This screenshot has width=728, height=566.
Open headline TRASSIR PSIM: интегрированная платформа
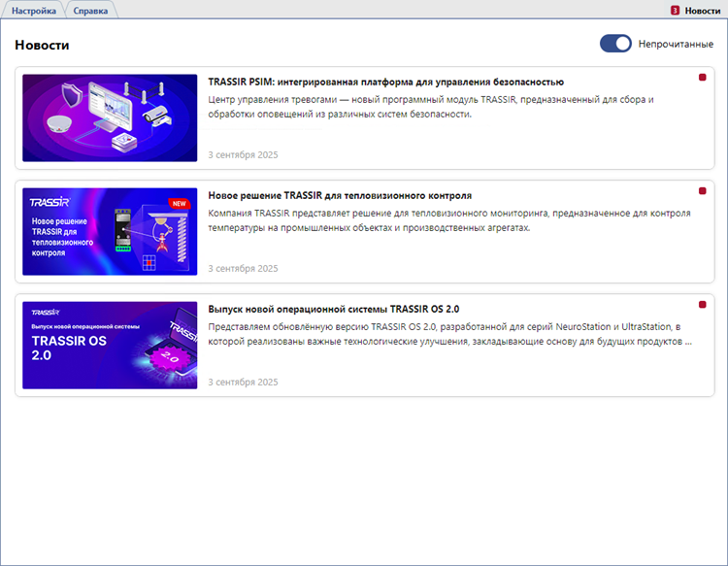385,82
